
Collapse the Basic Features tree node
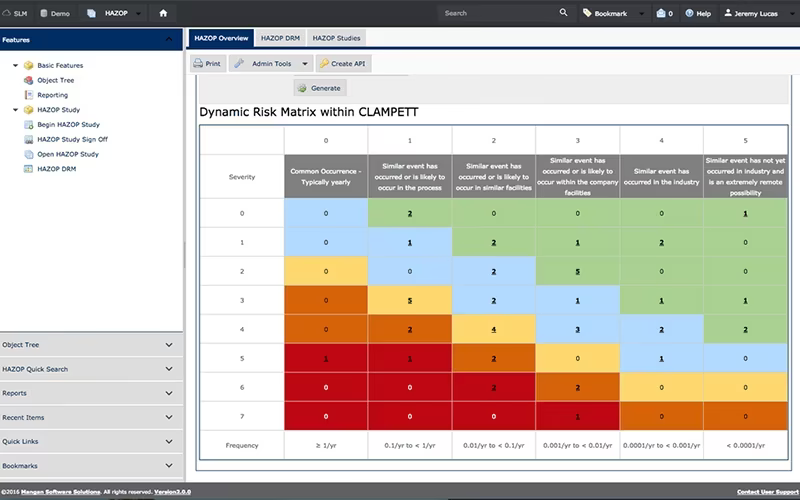15,65
